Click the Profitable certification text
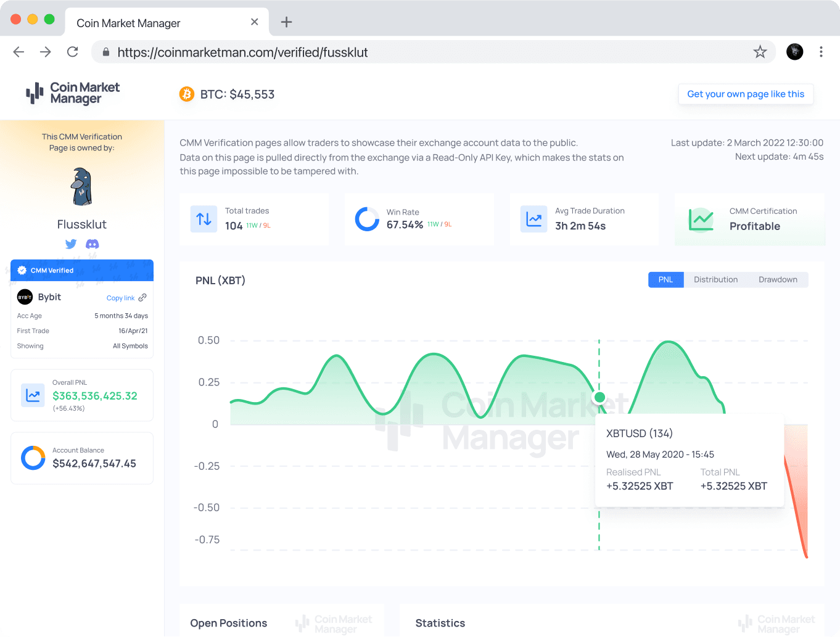840x637 pixels. pyautogui.click(x=755, y=226)
